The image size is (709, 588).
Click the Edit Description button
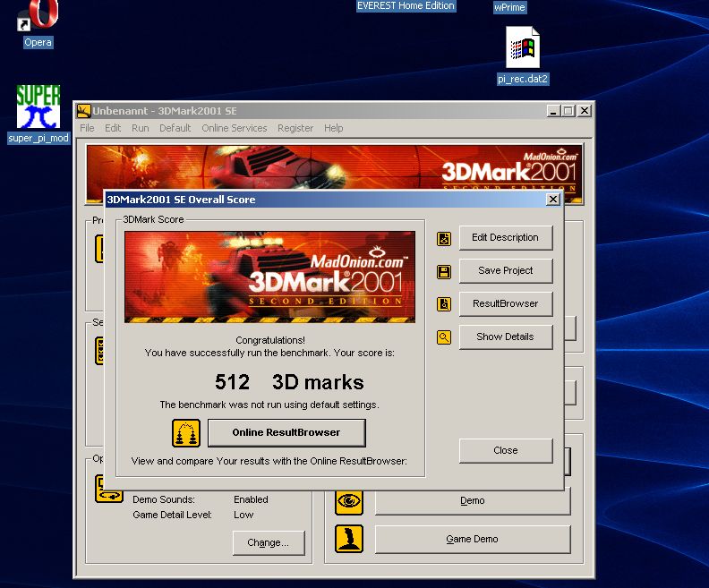pyautogui.click(x=506, y=238)
